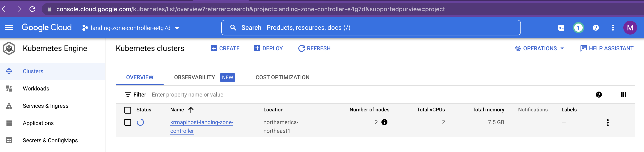Open cluster row three-dot actions menu
This screenshot has height=152, width=644.
click(607, 123)
